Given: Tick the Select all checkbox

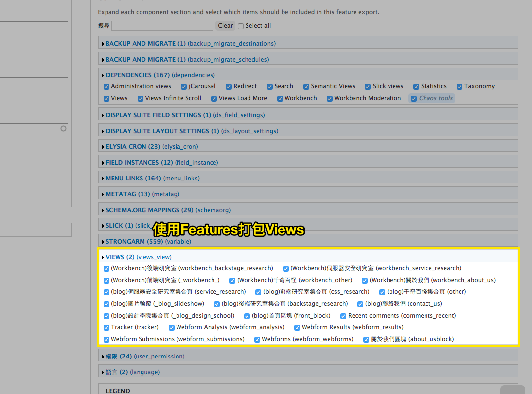Looking at the screenshot, I should click(x=241, y=26).
